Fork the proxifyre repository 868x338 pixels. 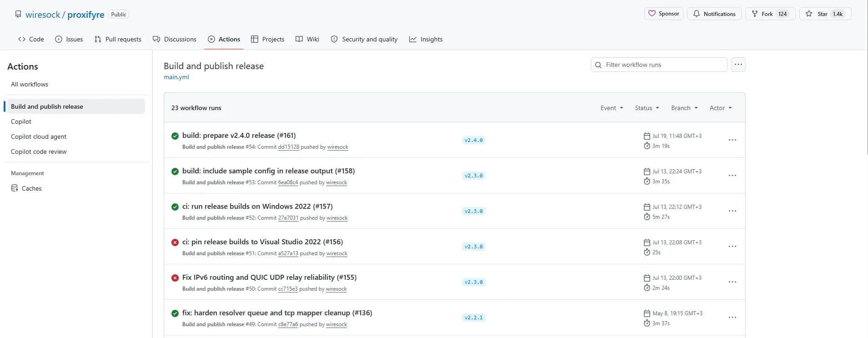coord(770,14)
